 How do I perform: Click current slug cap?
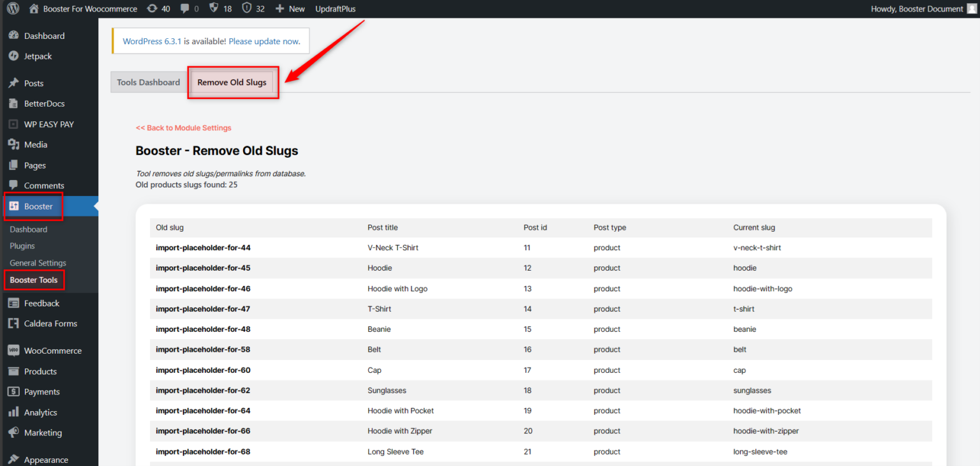coord(739,370)
